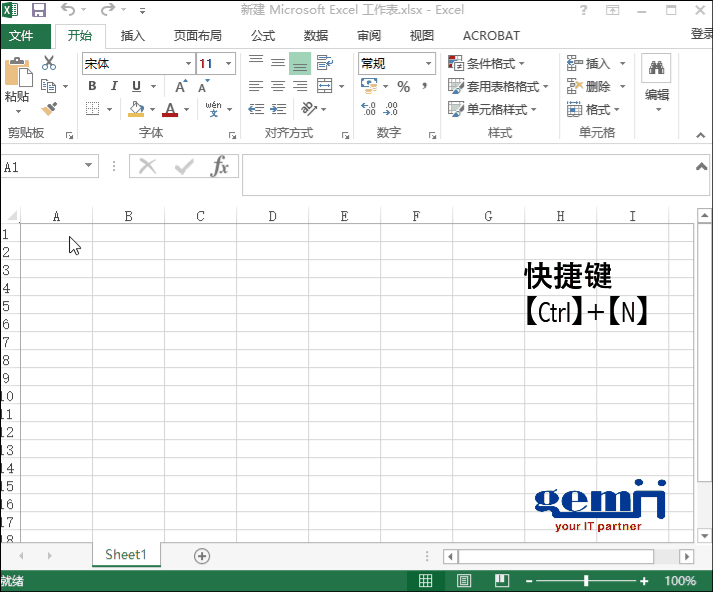The height and width of the screenshot is (592, 713).
Task: Switch to the 插入 ribbon tab
Action: click(x=133, y=35)
